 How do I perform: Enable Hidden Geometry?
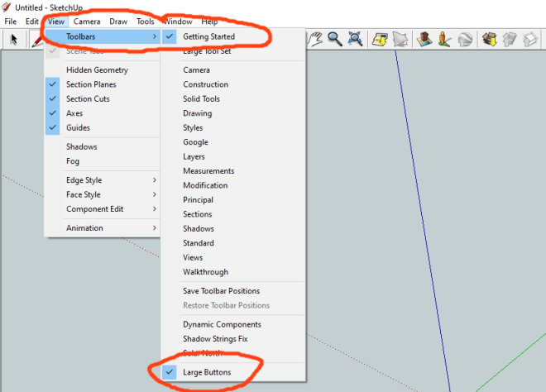point(103,70)
